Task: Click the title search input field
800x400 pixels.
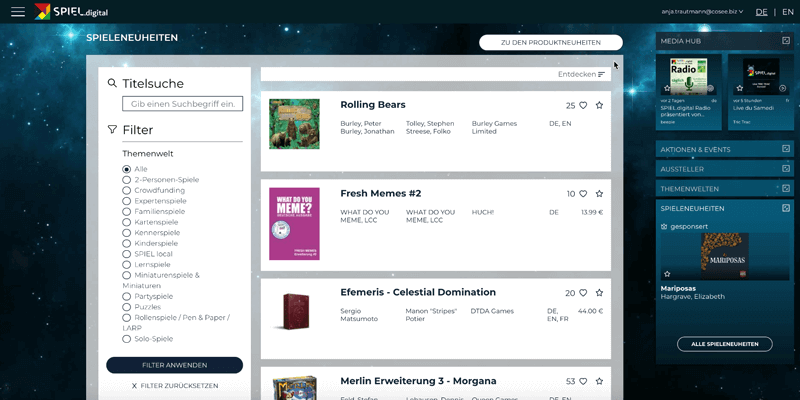Action: point(182,104)
